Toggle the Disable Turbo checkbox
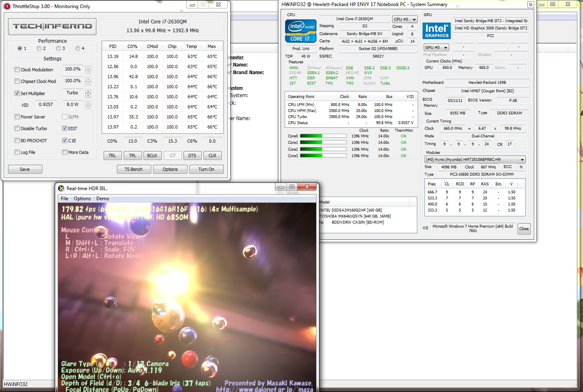The width and height of the screenshot is (583, 392). [x=17, y=129]
